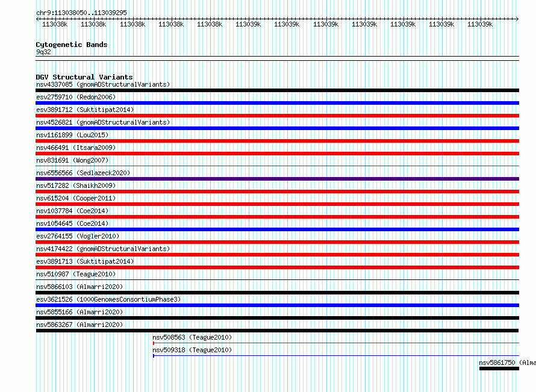Click the black bar under nsv5866103
This screenshot has width=536, height=392.
[x=277, y=293]
